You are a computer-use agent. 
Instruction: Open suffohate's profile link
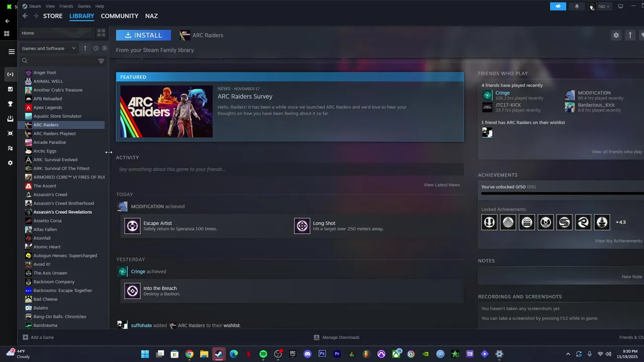[x=141, y=325]
